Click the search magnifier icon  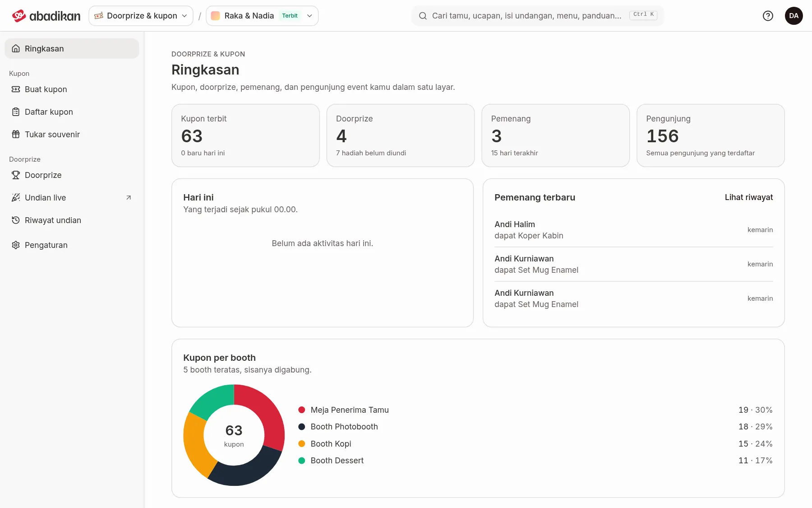pyautogui.click(x=423, y=16)
